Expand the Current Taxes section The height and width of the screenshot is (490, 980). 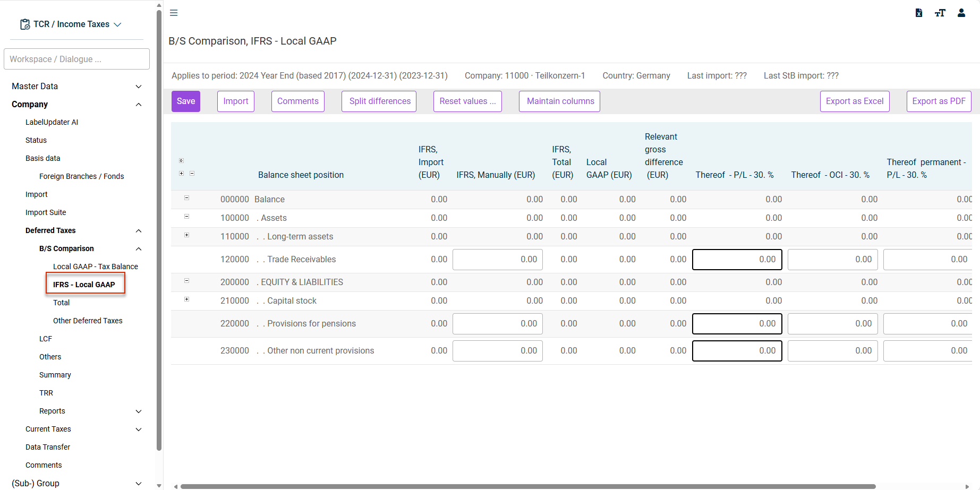point(139,429)
